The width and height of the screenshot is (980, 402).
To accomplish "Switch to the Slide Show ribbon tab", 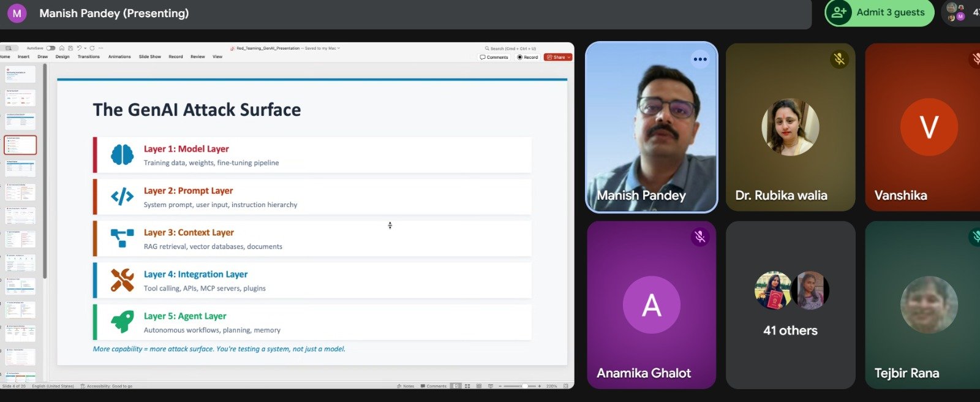I will click(x=149, y=56).
